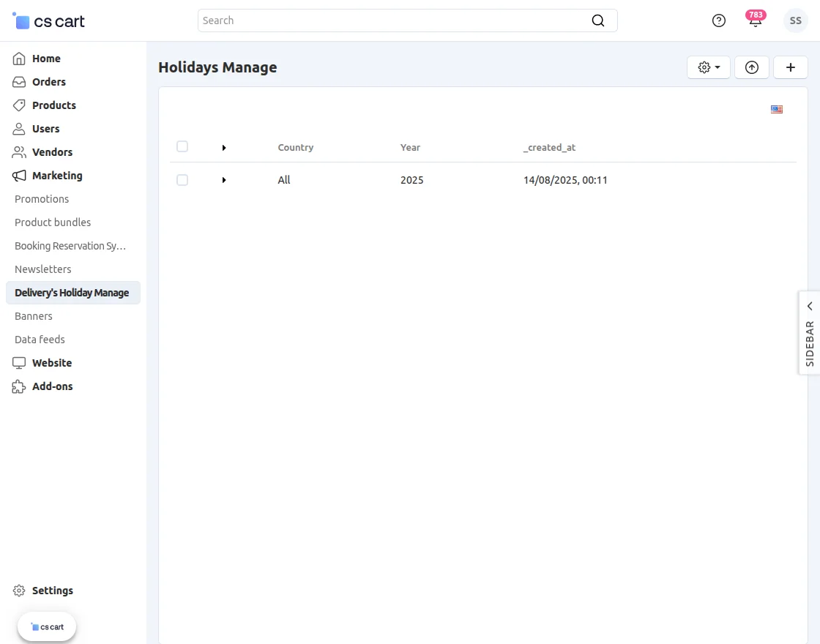Image resolution: width=820 pixels, height=644 pixels.
Task: Click the SS user avatar
Action: [x=795, y=20]
